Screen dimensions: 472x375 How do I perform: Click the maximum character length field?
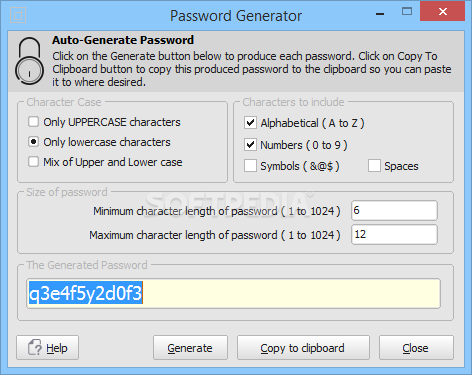coord(394,234)
